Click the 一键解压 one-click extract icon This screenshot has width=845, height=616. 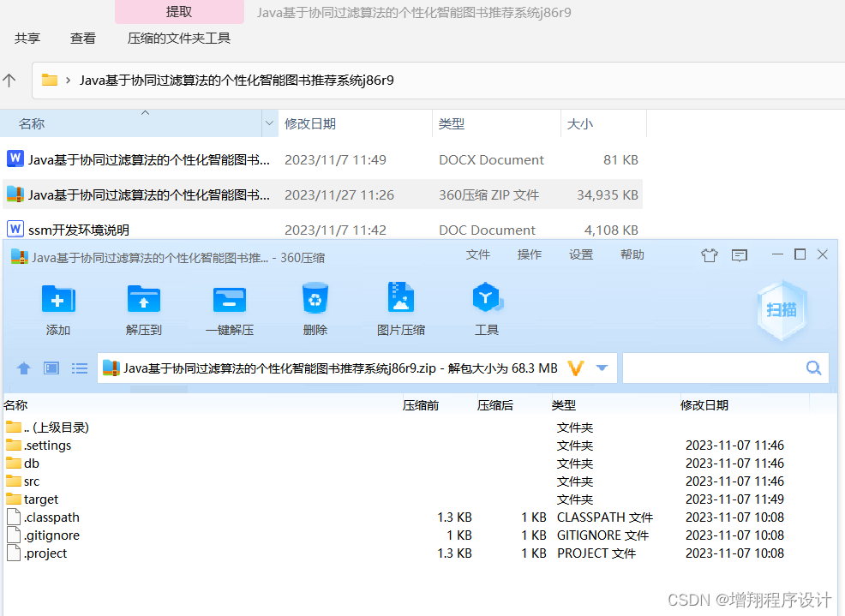230,300
